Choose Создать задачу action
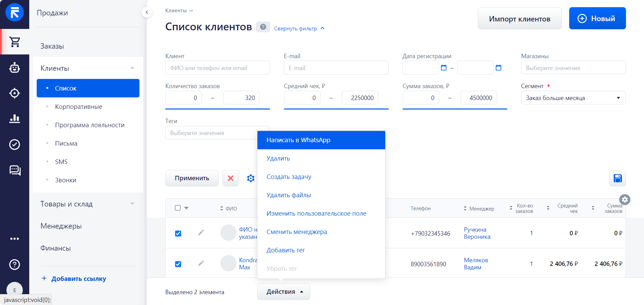Screen dimensions: 644x305 (321, 177)
